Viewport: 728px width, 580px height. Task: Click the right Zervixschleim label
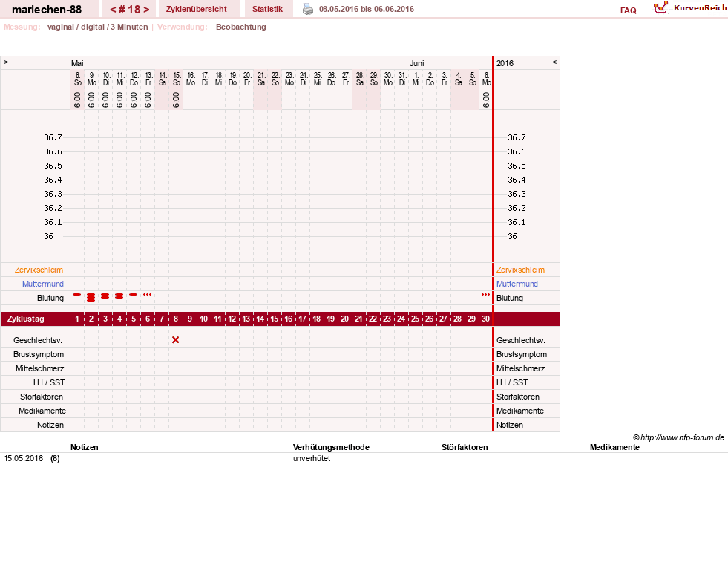point(520,270)
